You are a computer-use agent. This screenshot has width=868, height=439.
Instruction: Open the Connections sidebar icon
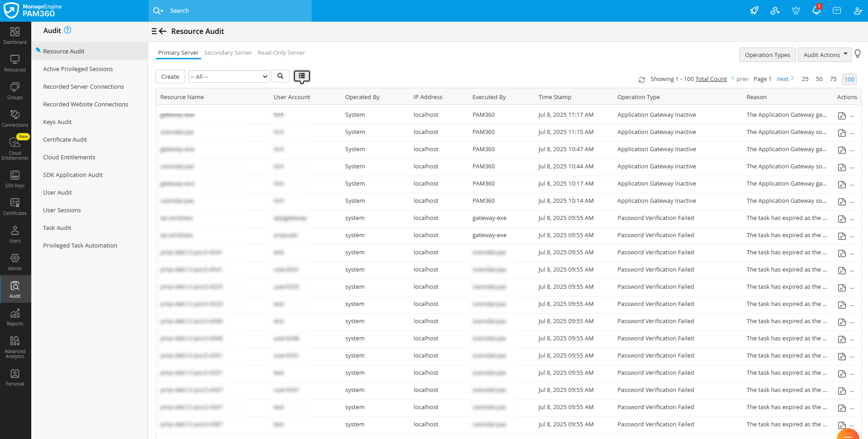pos(15,119)
